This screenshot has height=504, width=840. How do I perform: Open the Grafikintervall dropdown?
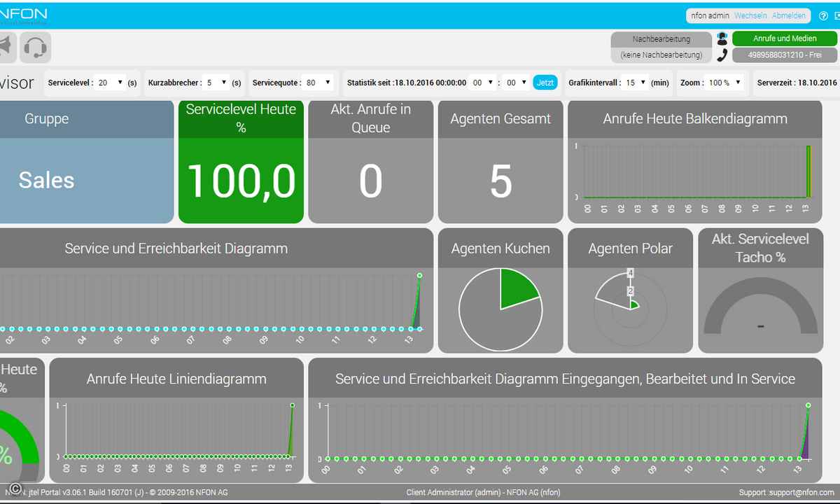click(x=636, y=83)
